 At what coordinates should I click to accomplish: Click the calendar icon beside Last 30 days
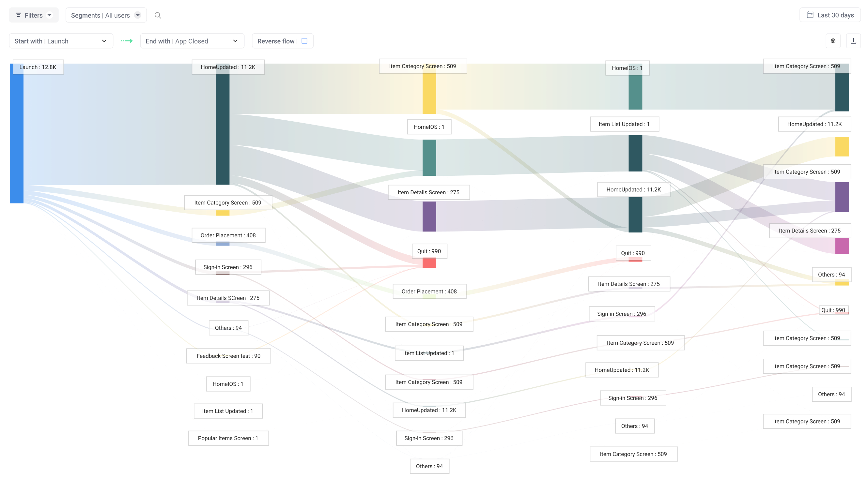coord(810,15)
